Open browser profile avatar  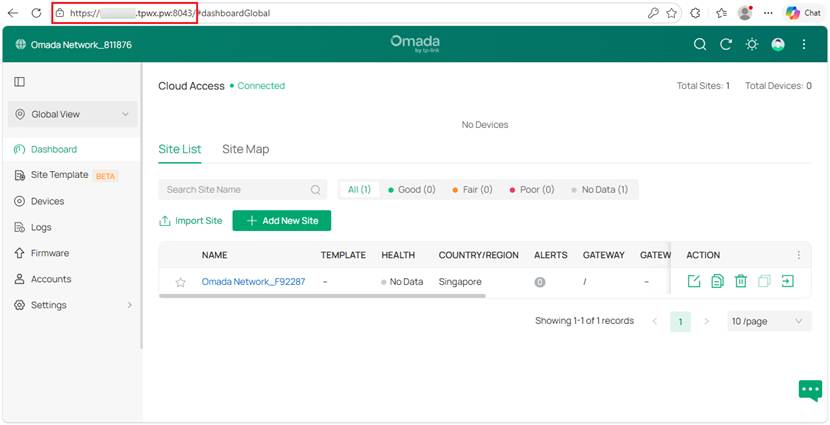(x=745, y=13)
